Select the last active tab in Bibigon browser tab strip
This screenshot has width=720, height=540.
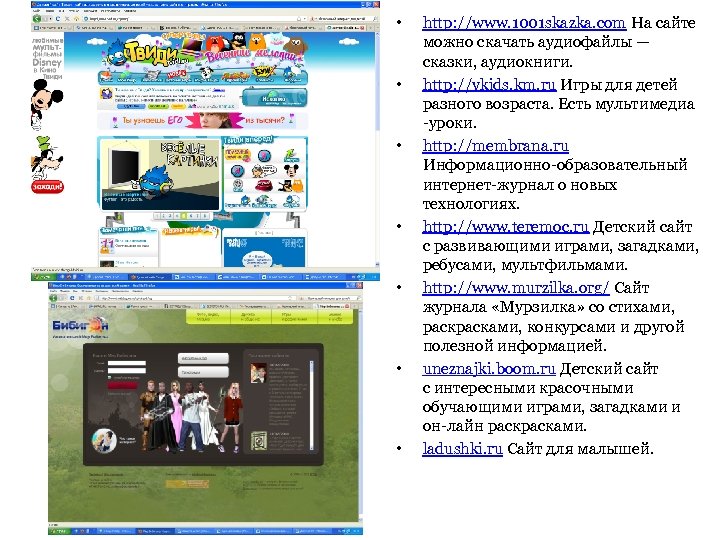334,306
